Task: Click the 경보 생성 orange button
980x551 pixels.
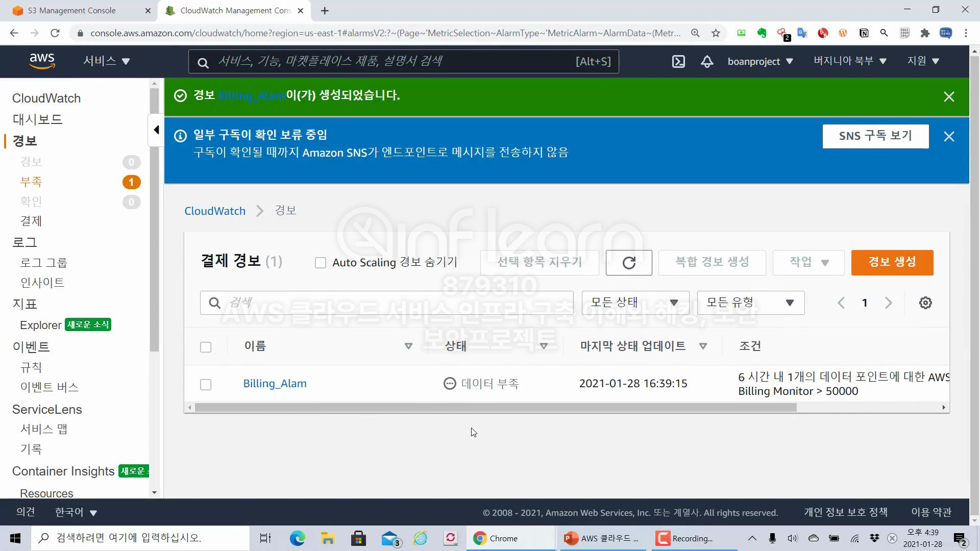Action: tap(892, 262)
